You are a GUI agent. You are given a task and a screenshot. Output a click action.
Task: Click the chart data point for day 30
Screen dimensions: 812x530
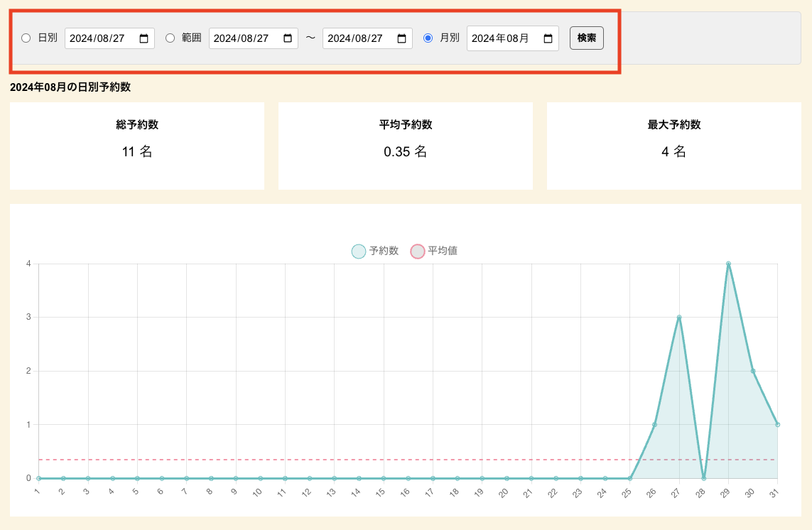tap(753, 371)
